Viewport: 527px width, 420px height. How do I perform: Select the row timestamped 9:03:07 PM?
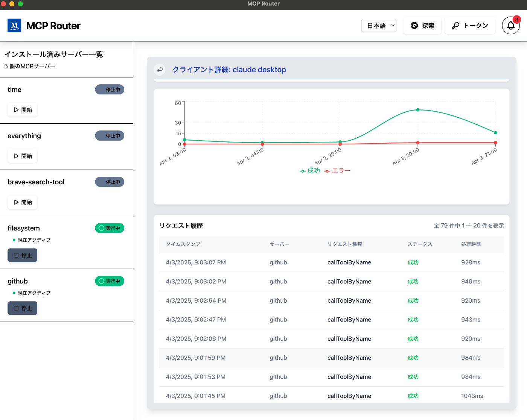(332, 262)
